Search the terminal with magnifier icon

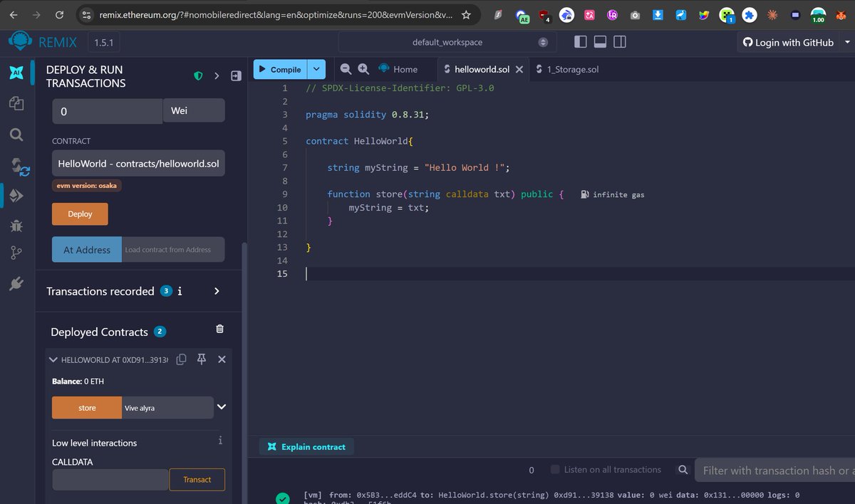pos(683,470)
